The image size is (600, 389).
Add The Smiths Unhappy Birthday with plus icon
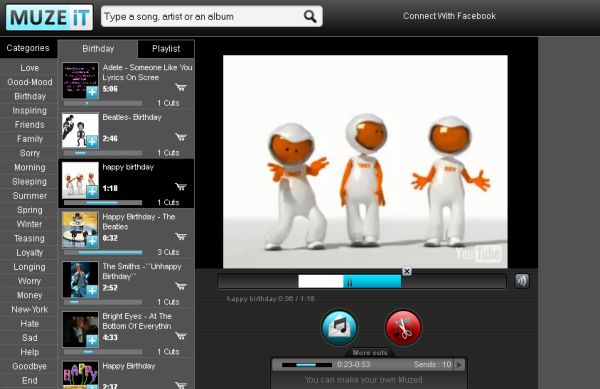click(92, 291)
